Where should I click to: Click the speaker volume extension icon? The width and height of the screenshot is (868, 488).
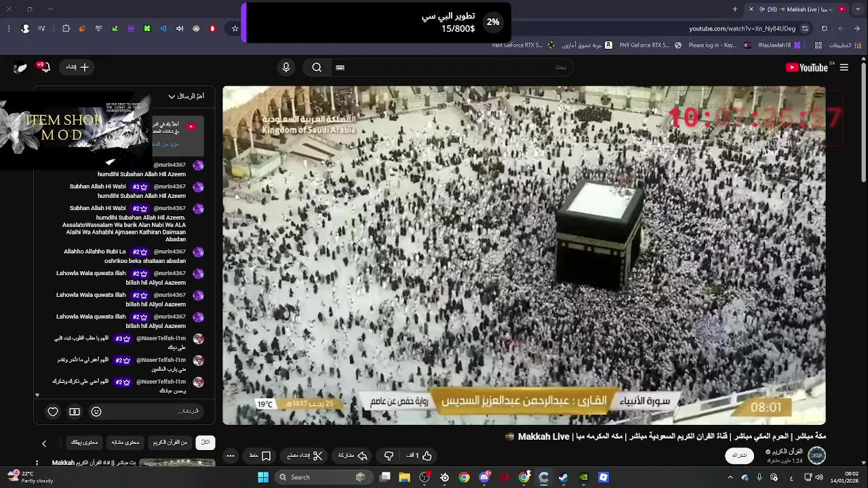click(180, 28)
